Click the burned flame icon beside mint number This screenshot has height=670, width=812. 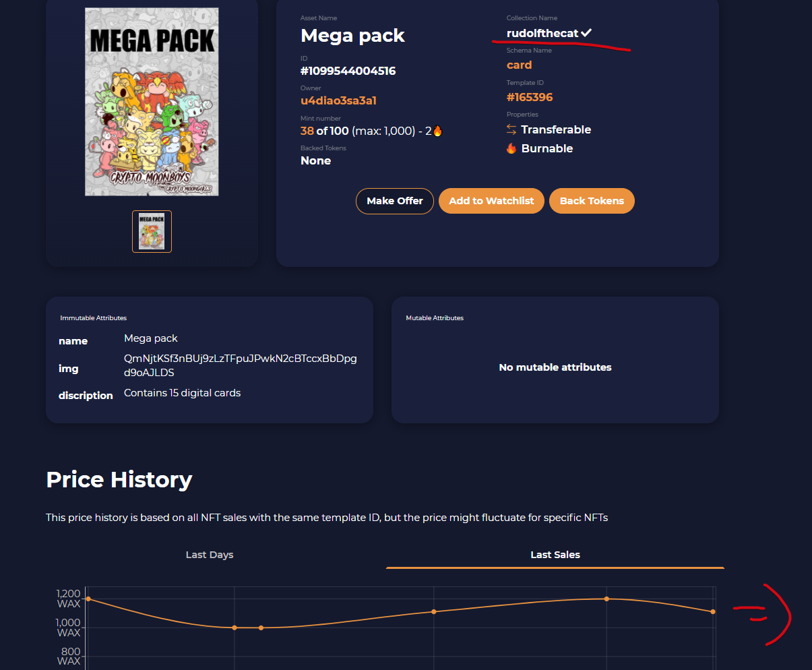tap(437, 131)
